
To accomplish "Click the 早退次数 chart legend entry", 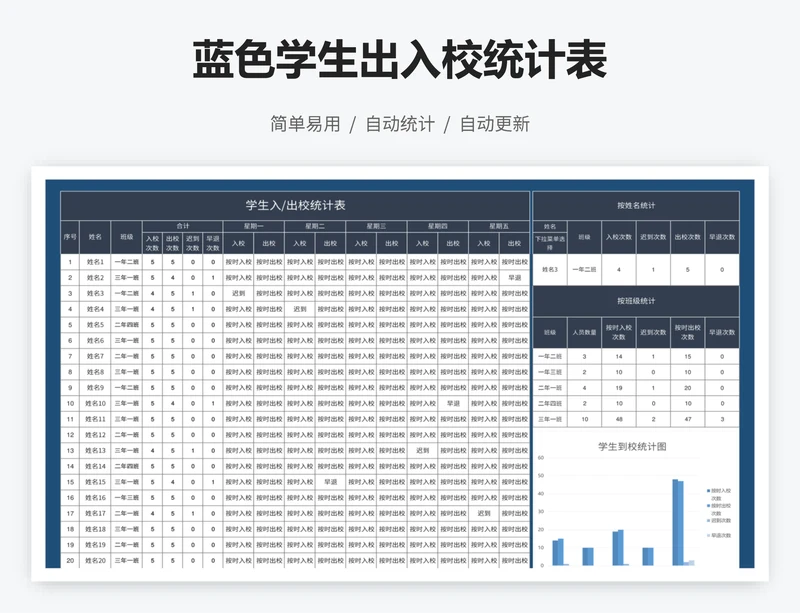I will (x=719, y=535).
